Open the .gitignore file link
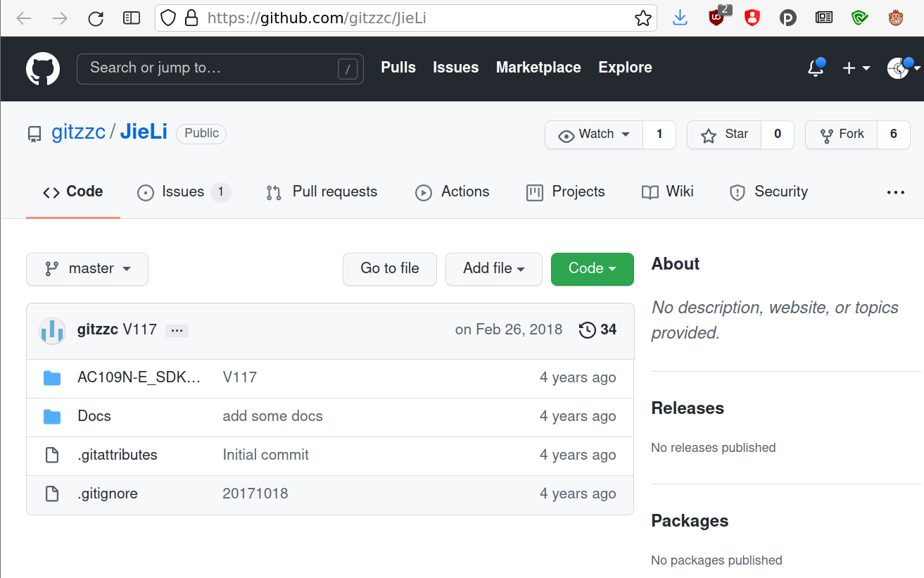 coord(108,494)
